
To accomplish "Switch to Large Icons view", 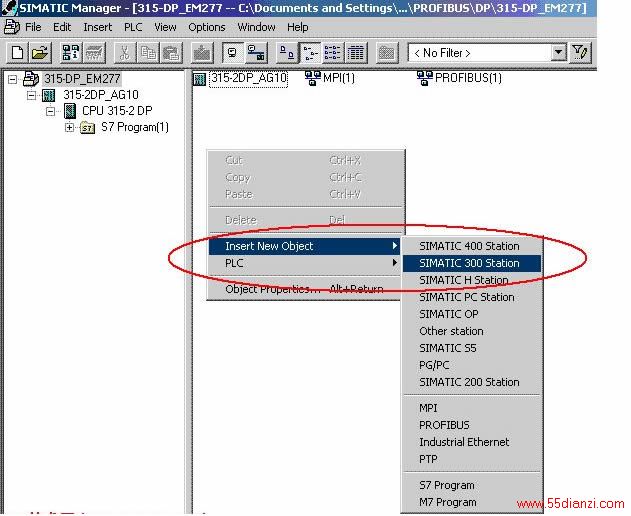I will point(287,53).
